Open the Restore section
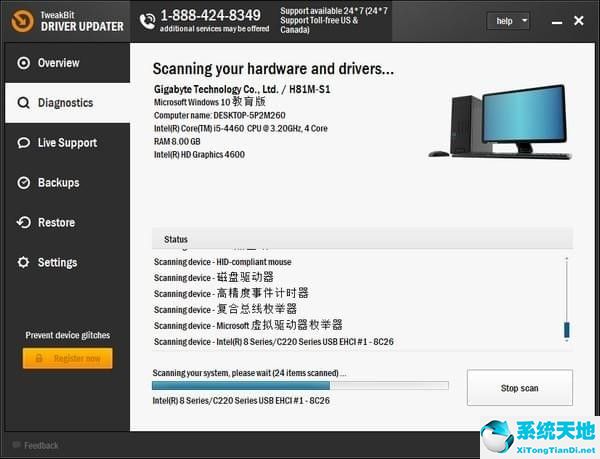This screenshot has width=600, height=459. [x=67, y=222]
